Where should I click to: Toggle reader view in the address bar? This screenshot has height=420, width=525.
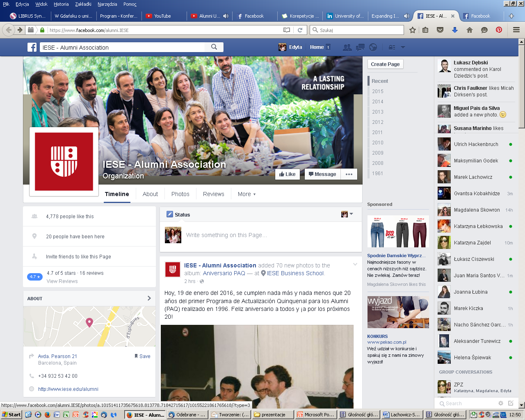click(x=287, y=30)
